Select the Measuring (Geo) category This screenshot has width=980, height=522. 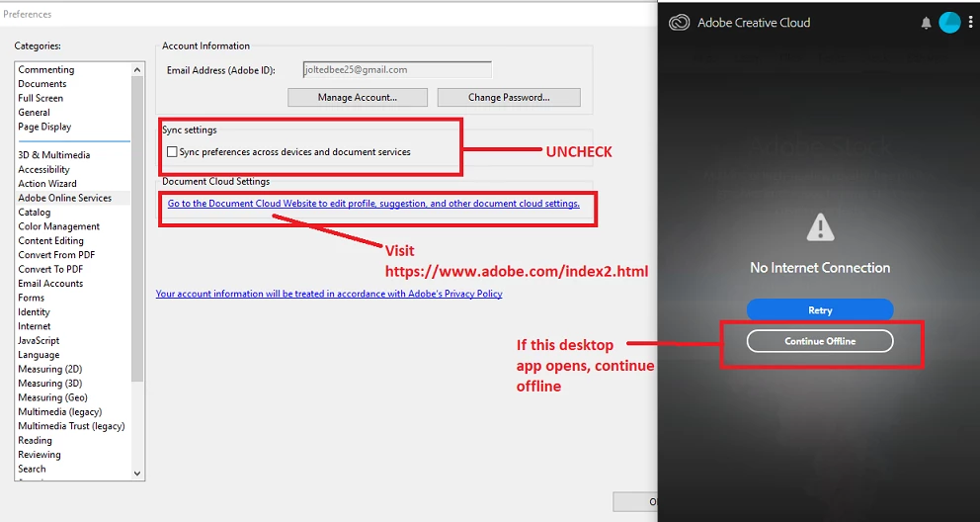click(x=52, y=397)
